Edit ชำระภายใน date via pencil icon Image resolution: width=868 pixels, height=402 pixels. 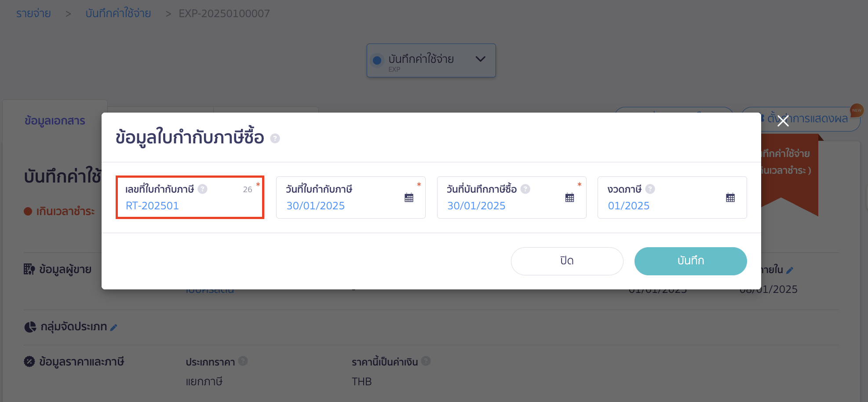(790, 270)
